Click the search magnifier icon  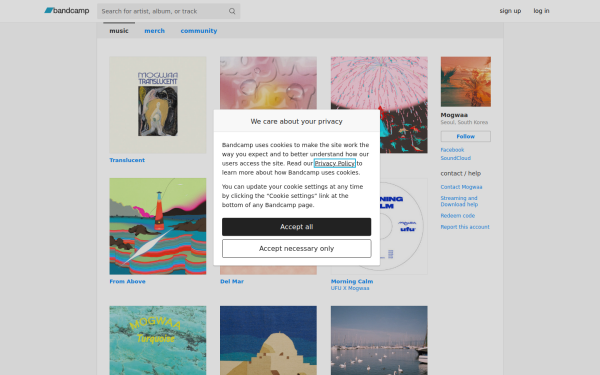pyautogui.click(x=232, y=11)
